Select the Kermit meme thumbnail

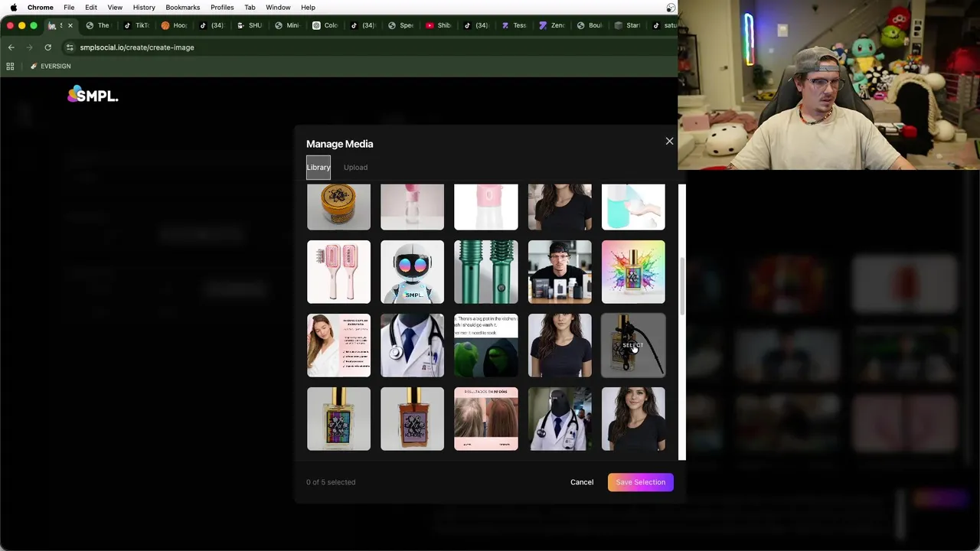click(486, 345)
